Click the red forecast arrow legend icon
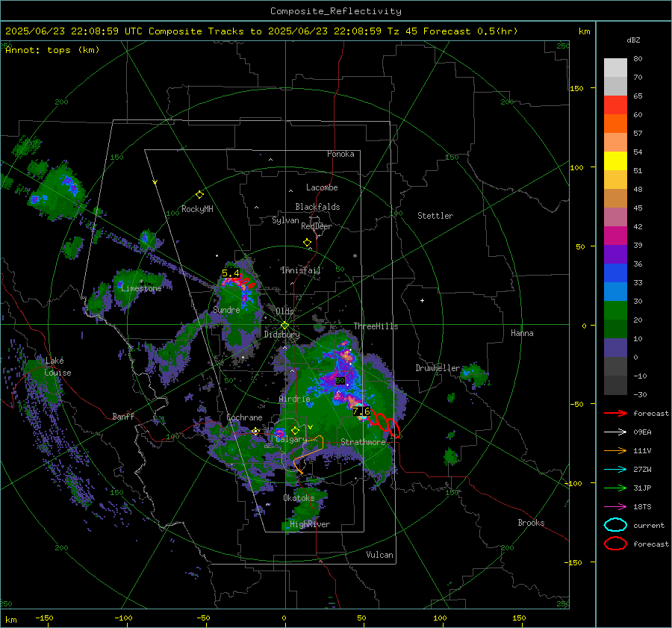672x628 pixels. pos(615,413)
